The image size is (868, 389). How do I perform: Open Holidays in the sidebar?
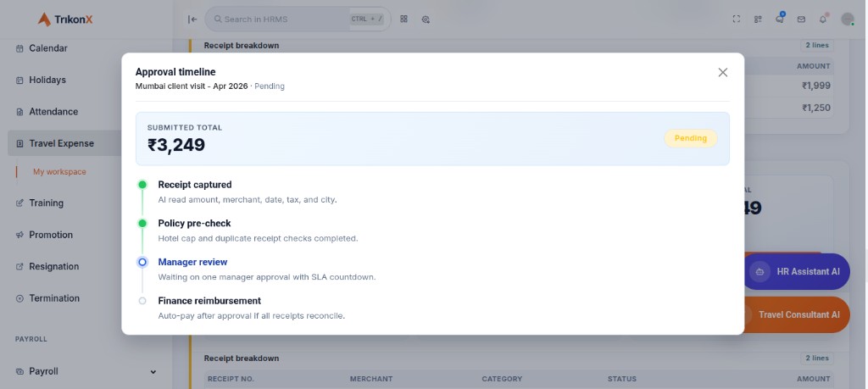47,80
